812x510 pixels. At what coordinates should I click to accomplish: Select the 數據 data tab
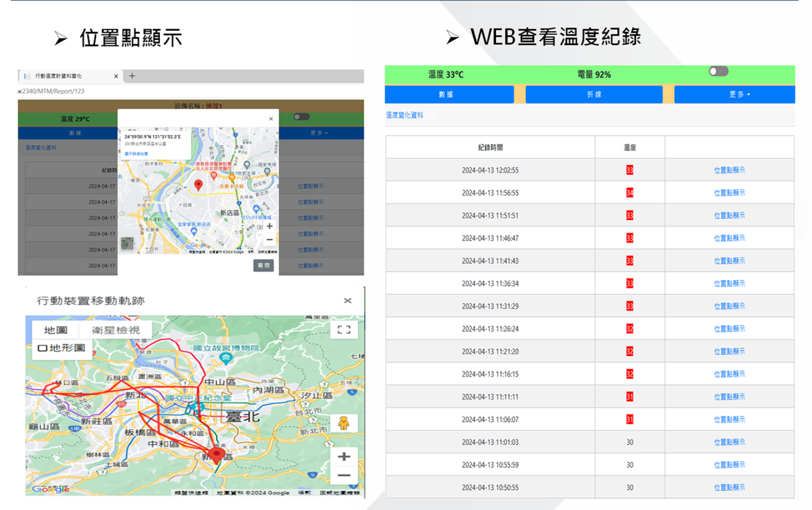click(446, 95)
